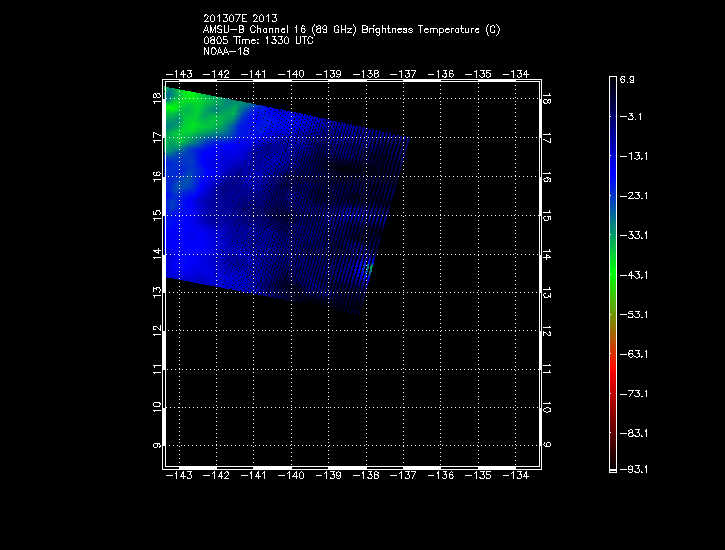The width and height of the screenshot is (725, 550).
Task: Select the -13.1 color bar label
Action: click(x=633, y=157)
